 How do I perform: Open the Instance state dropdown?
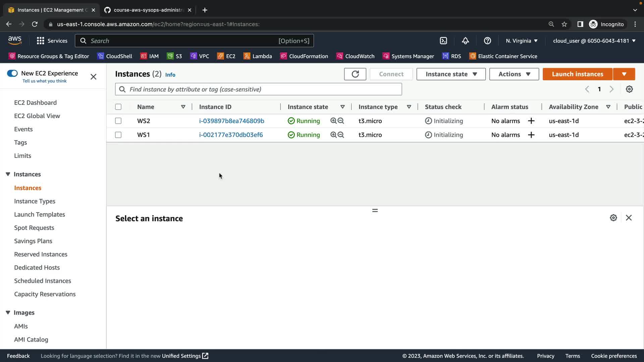(x=451, y=74)
